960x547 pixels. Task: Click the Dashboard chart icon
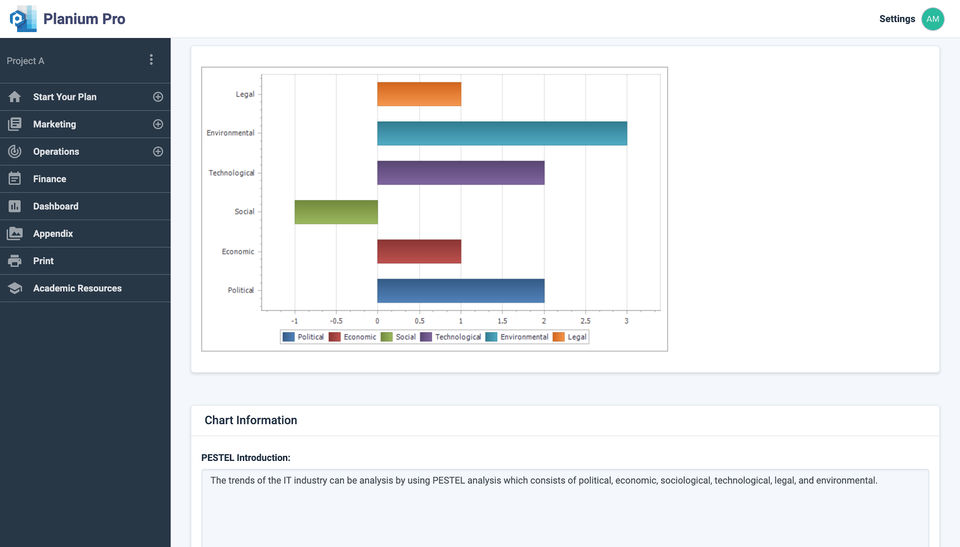click(15, 206)
